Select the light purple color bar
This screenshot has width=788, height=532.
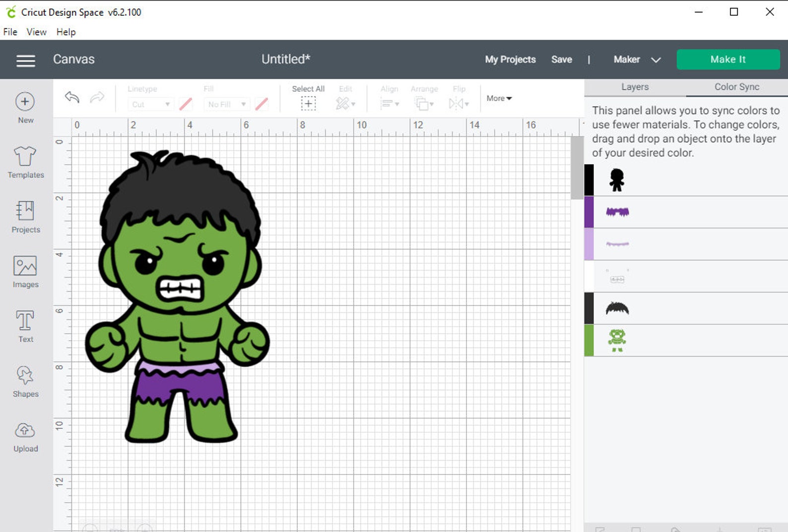pos(589,244)
